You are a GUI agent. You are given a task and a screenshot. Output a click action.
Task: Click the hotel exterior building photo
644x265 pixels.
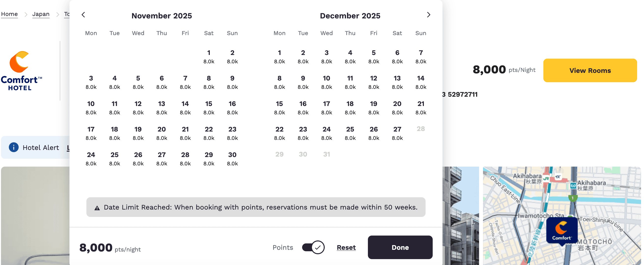coord(460,215)
